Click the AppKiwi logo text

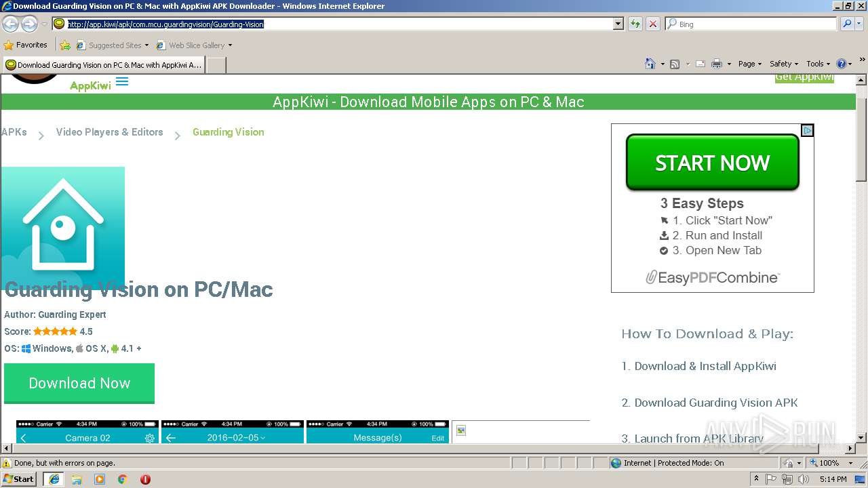[x=90, y=86]
